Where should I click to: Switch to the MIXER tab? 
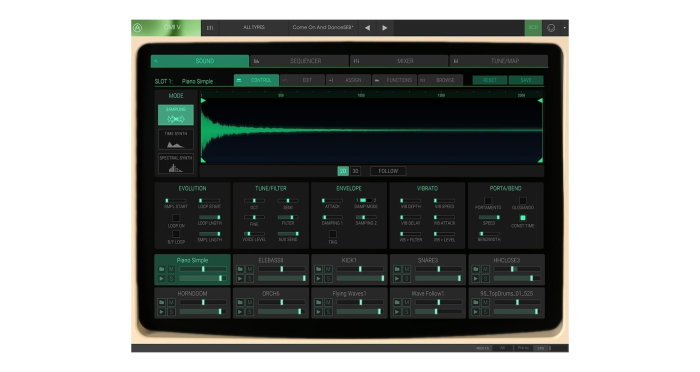pyautogui.click(x=400, y=61)
